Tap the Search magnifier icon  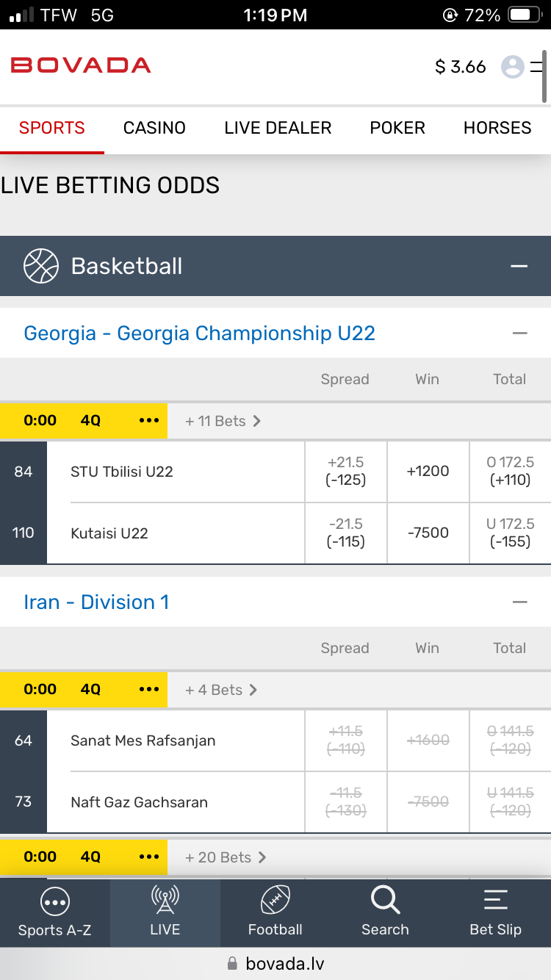click(x=385, y=901)
